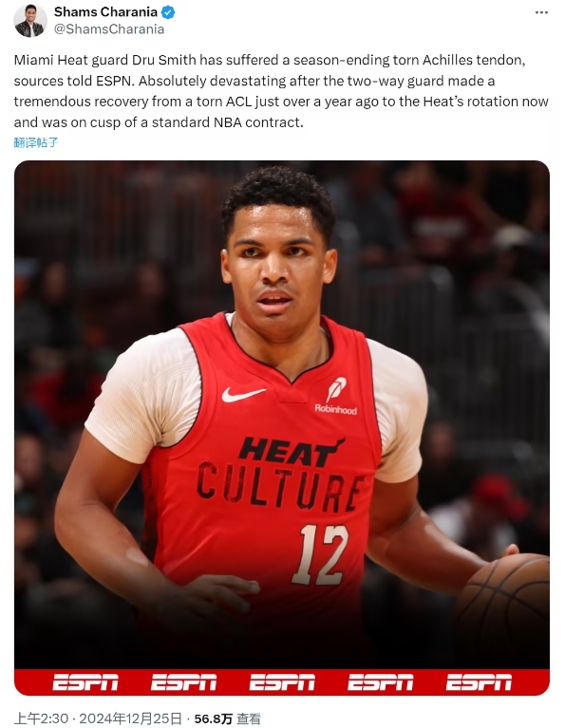Click the jersey number 12
Image resolution: width=565 pixels, height=728 pixels.
pos(321,555)
